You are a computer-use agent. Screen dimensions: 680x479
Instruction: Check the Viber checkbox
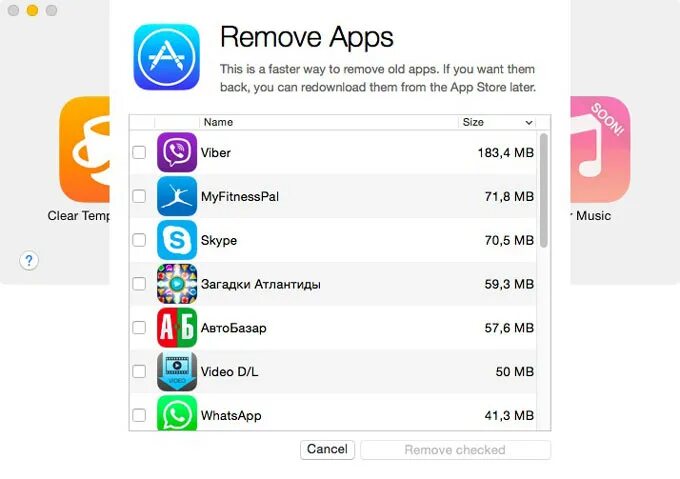tap(139, 152)
